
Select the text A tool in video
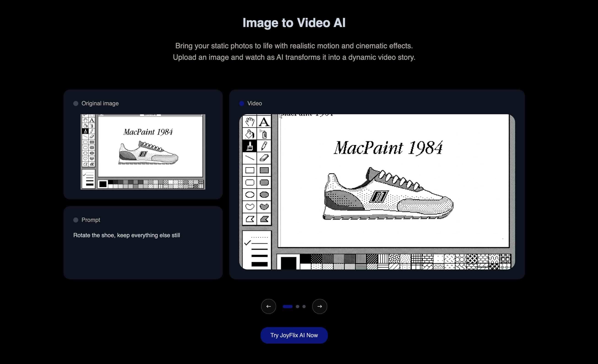(264, 121)
